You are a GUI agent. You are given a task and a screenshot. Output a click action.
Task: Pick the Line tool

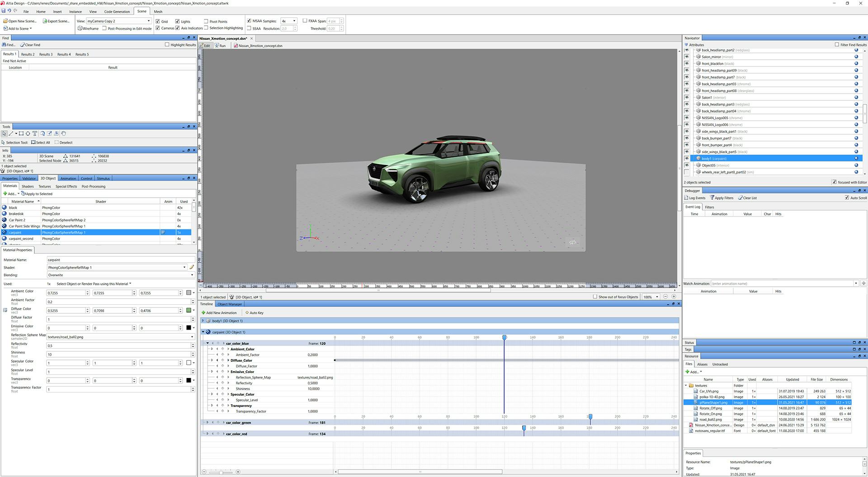tap(11, 134)
